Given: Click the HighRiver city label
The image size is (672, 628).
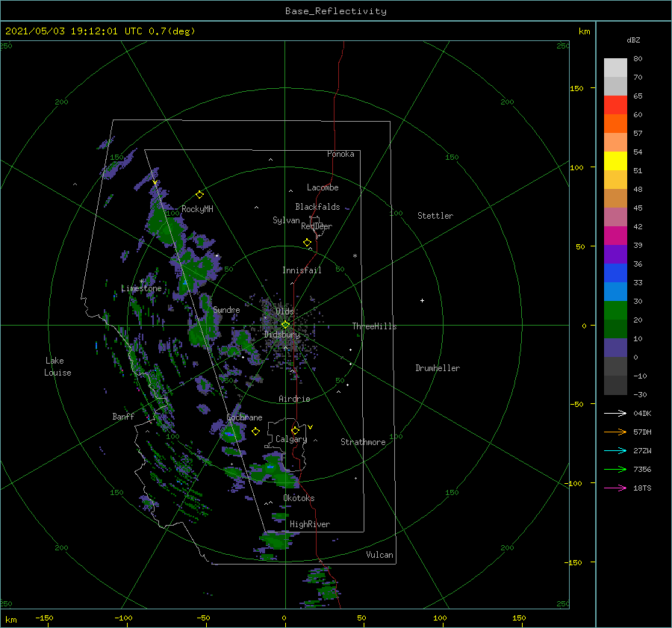Looking at the screenshot, I should coord(310,524).
